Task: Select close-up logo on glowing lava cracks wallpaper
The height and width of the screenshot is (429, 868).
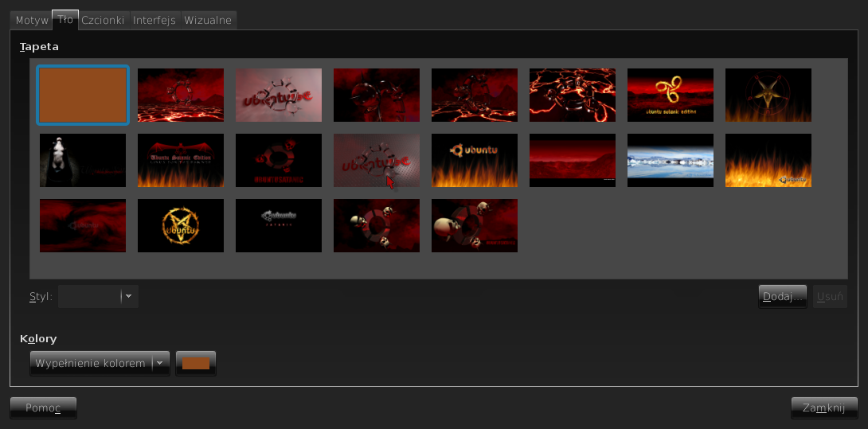Action: click(x=573, y=95)
